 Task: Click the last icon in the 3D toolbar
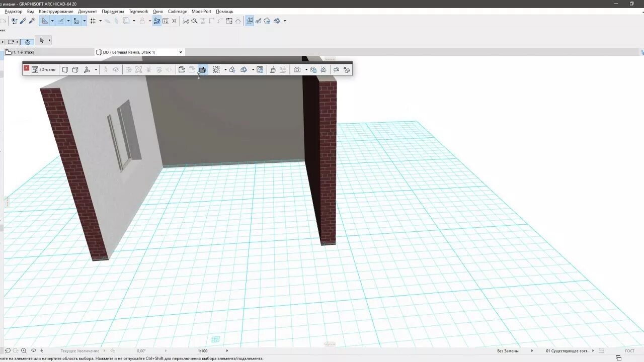346,69
